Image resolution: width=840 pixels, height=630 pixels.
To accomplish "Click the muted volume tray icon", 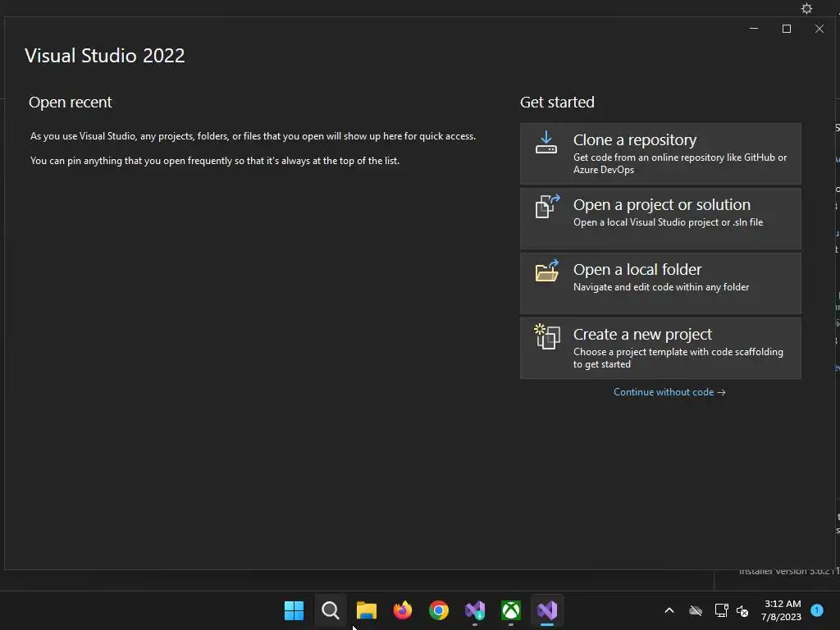I will click(742, 610).
